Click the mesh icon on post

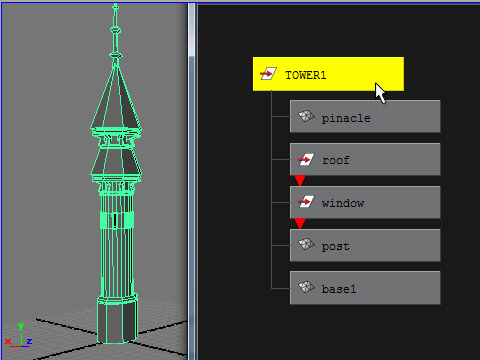click(306, 244)
